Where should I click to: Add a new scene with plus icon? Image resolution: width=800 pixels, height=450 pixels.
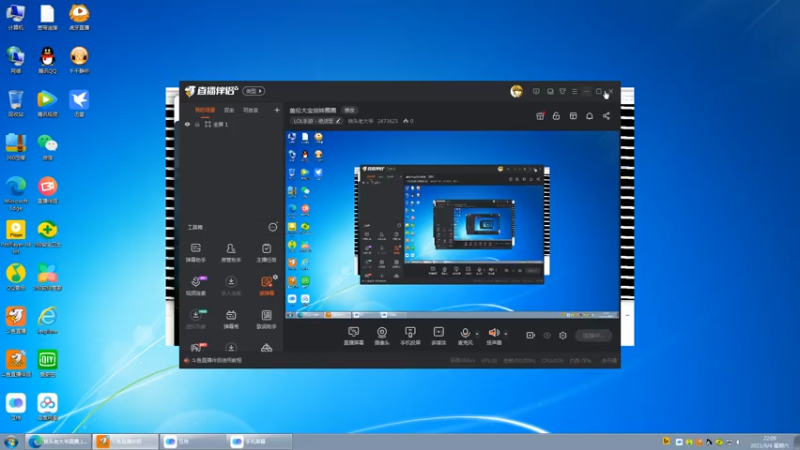tap(277, 110)
